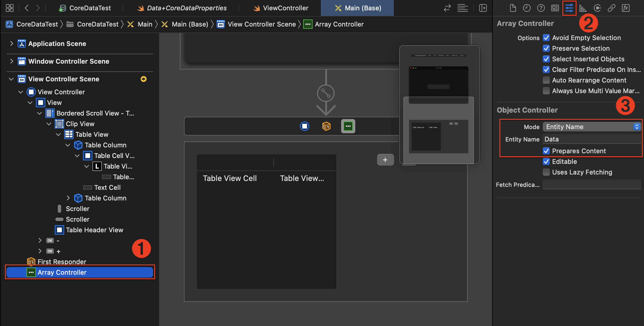Screen dimensions: 644x326
Task: Show the Quick Help inspector
Action: coord(541,8)
